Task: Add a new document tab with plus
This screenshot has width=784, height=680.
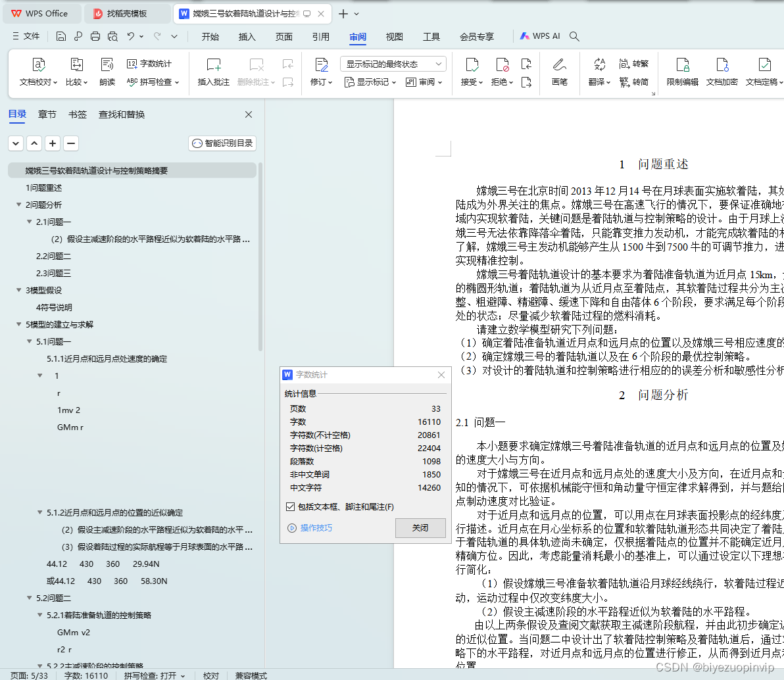Action: 343,14
